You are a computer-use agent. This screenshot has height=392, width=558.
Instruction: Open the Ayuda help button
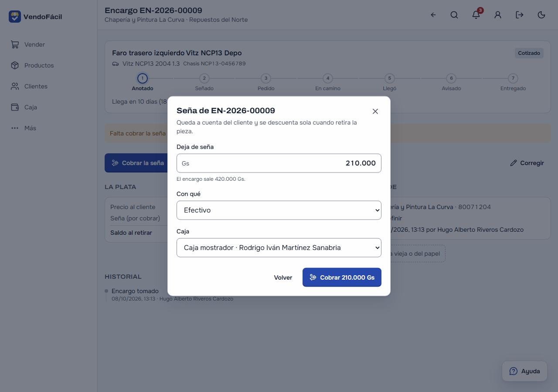pos(524,372)
